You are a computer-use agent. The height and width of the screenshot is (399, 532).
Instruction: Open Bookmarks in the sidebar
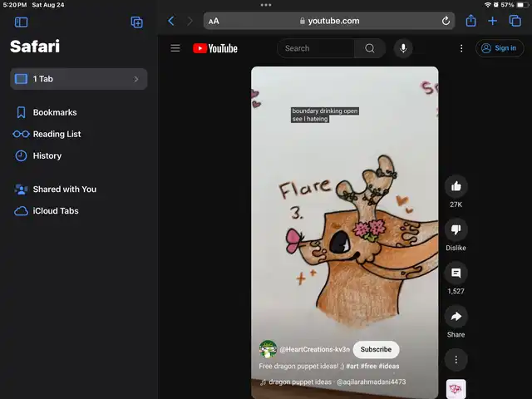[x=54, y=112]
